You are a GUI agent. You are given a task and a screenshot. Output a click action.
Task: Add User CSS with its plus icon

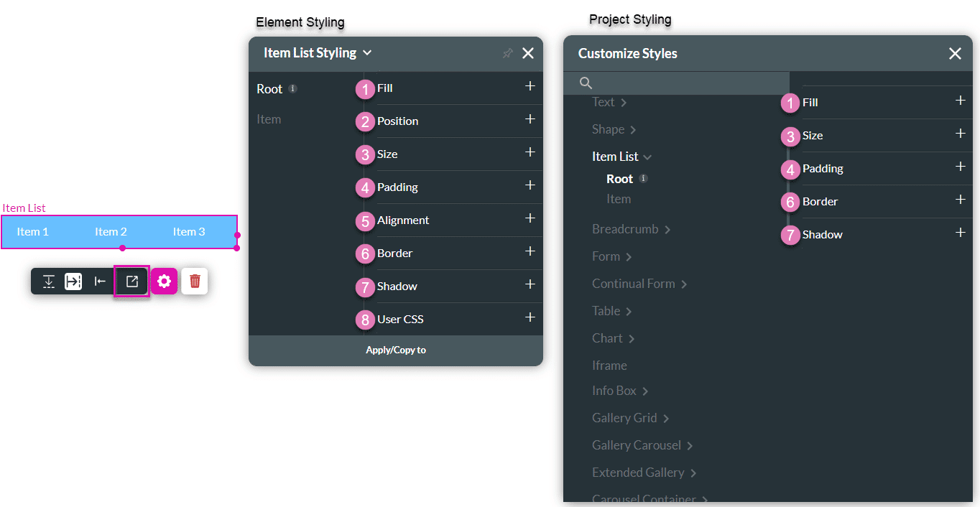(x=530, y=316)
